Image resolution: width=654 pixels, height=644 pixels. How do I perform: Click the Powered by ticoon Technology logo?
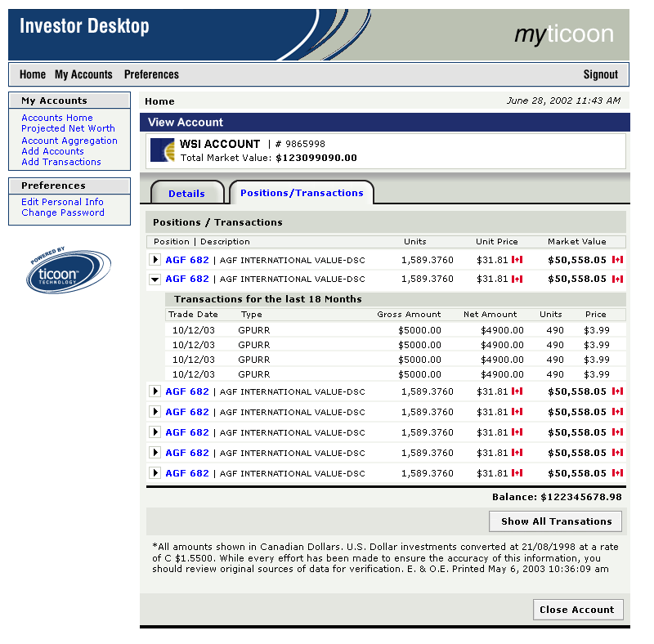(x=68, y=271)
